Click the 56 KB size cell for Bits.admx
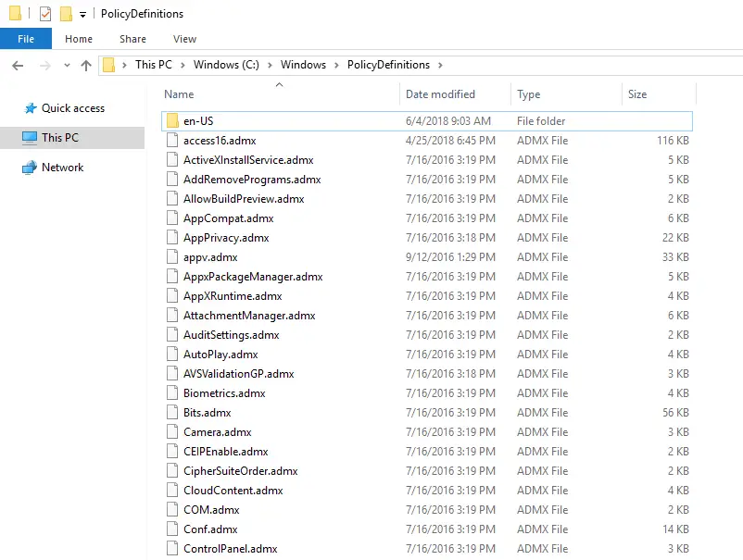 pyautogui.click(x=675, y=413)
